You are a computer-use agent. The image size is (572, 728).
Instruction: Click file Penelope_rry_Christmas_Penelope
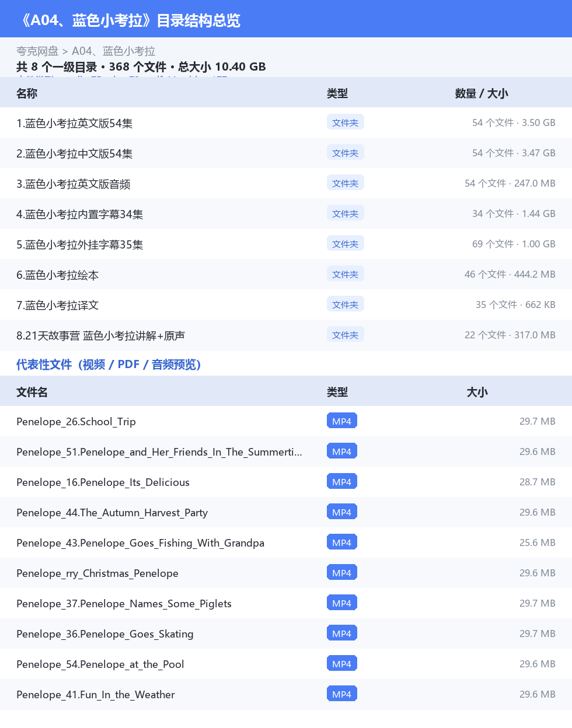point(97,573)
